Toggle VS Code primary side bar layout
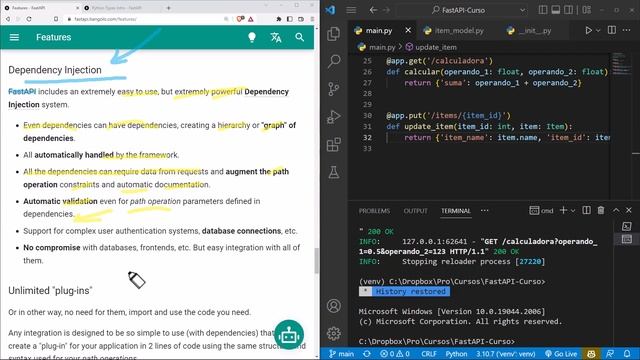 click(543, 10)
